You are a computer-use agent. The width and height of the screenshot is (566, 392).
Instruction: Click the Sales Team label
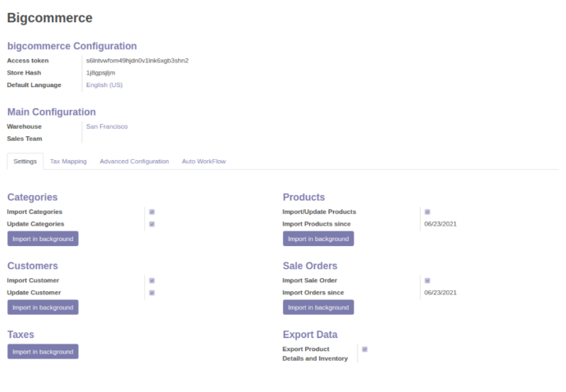tap(25, 139)
